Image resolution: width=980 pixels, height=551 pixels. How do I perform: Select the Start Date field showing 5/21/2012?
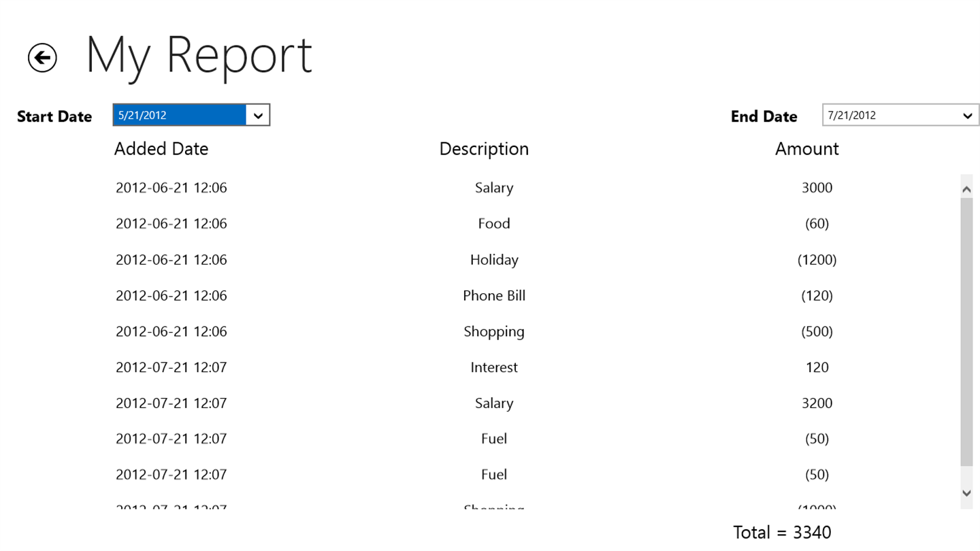(180, 116)
